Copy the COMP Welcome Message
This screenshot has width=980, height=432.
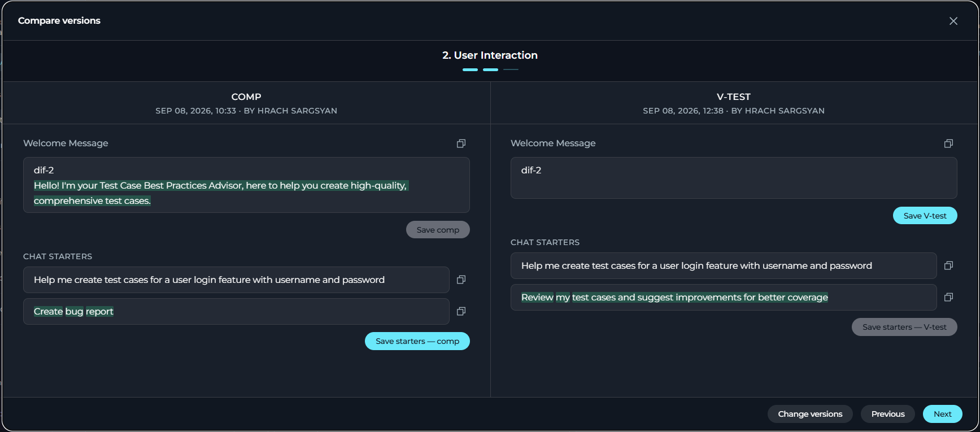[x=461, y=143]
